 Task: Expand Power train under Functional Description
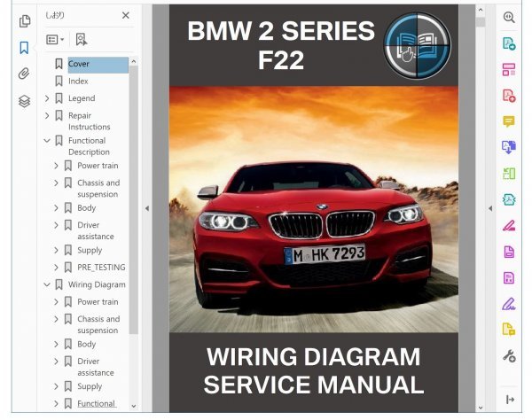pos(57,166)
